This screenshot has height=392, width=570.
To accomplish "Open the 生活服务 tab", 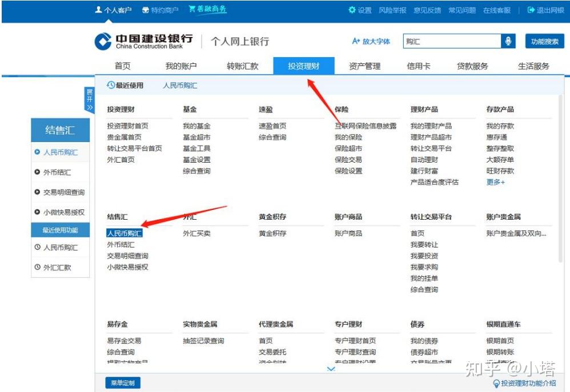I will tap(533, 66).
